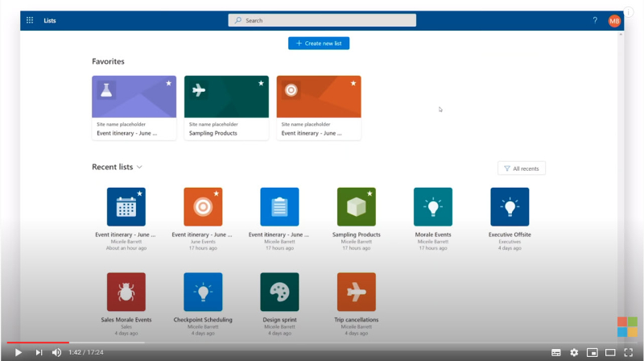
Task: Unfavorite star on purple flask card
Action: [x=168, y=83]
